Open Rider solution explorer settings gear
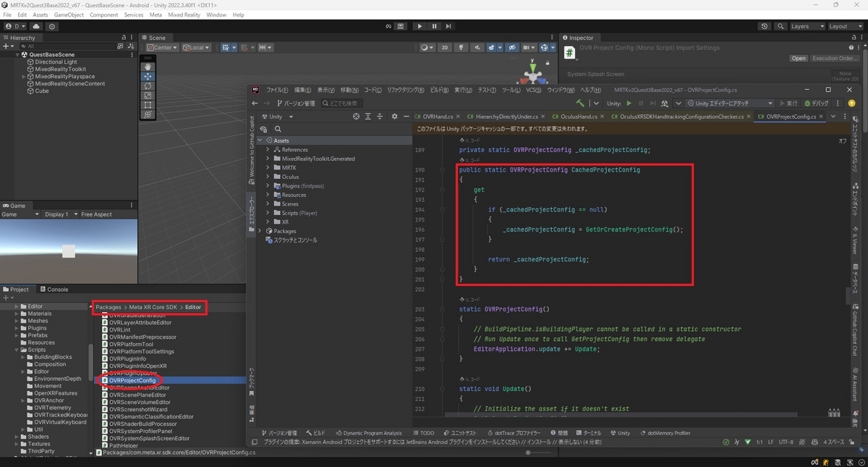Image resolution: width=868 pixels, height=467 pixels. [x=394, y=117]
